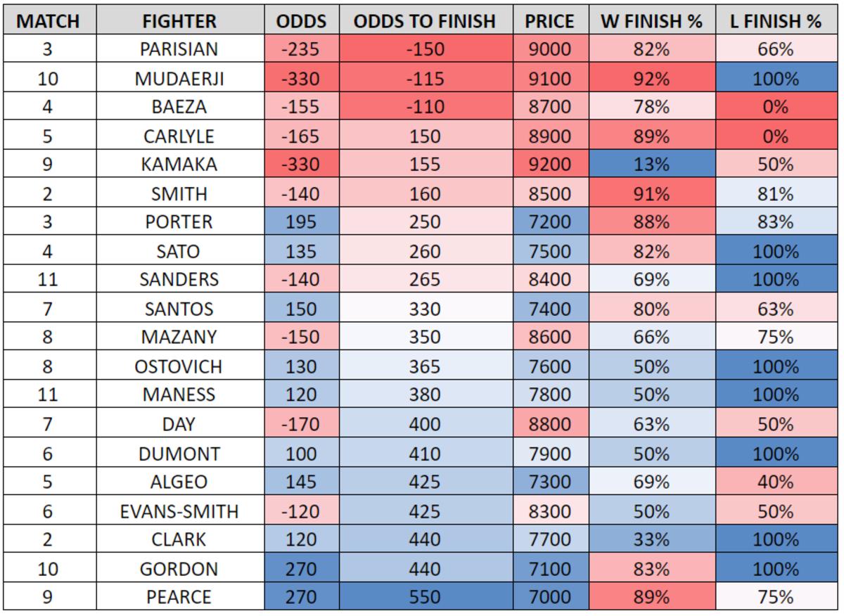Select the L FINISH % header
The width and height of the screenshot is (844, 616).
tap(775, 21)
